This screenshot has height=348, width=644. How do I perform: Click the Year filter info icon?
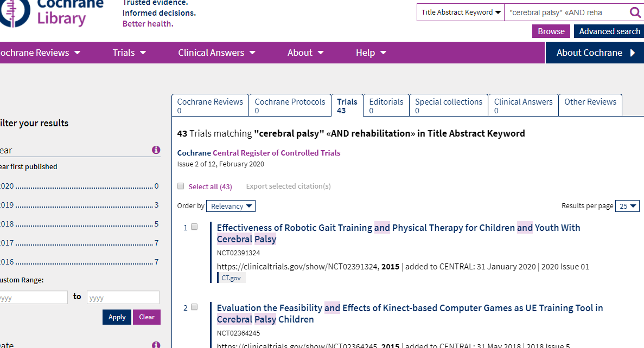pos(156,150)
